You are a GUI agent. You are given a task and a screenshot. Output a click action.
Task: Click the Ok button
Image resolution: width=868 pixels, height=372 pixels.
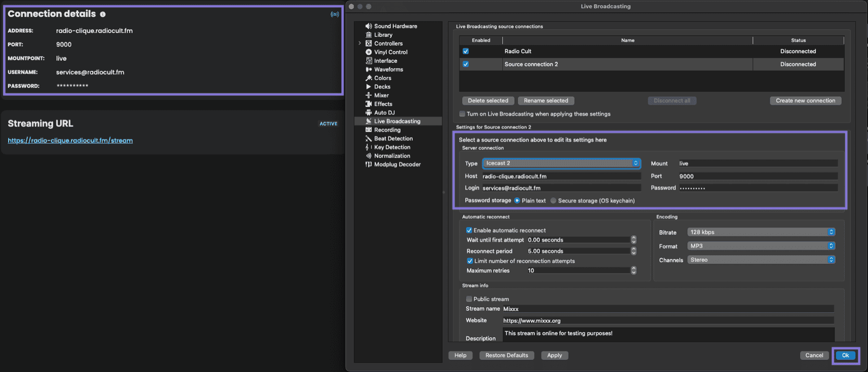(x=845, y=356)
